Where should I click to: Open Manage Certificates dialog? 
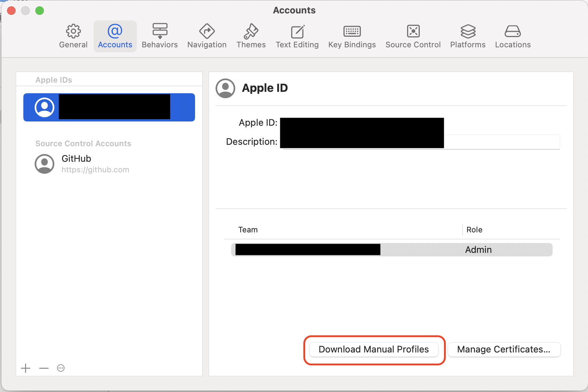pos(504,350)
